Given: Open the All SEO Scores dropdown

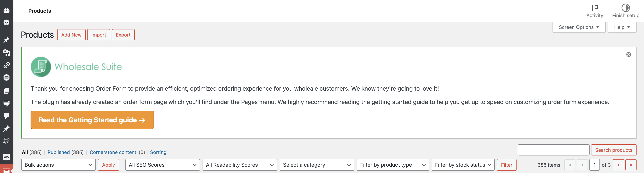Looking at the screenshot, I should click(x=162, y=165).
